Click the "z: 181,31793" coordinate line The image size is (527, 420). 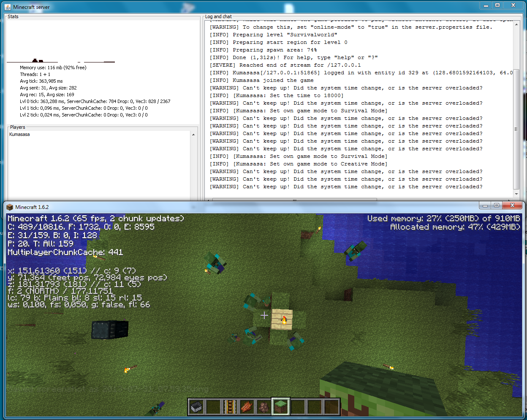[x=74, y=284]
